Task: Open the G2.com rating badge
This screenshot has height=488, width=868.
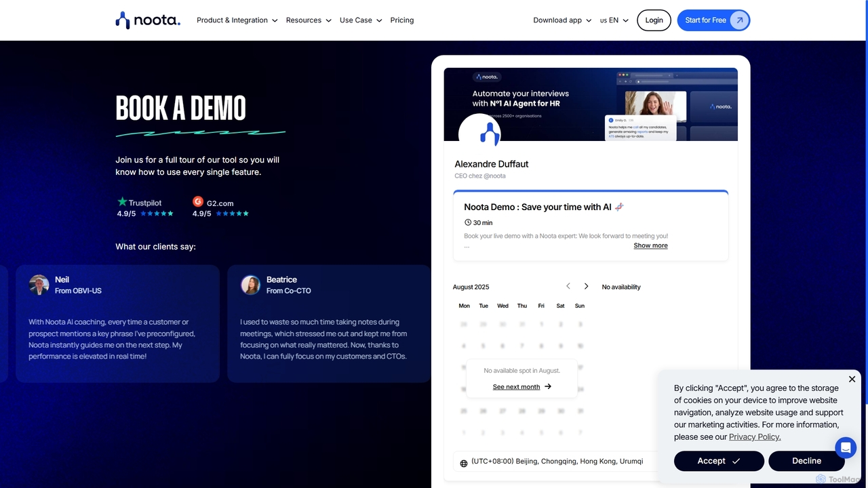Action: tap(220, 207)
